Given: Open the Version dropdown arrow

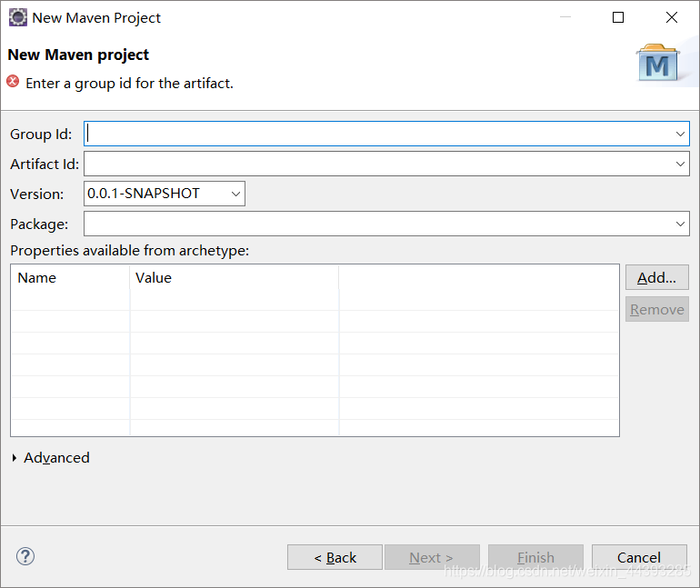Looking at the screenshot, I should click(x=235, y=194).
